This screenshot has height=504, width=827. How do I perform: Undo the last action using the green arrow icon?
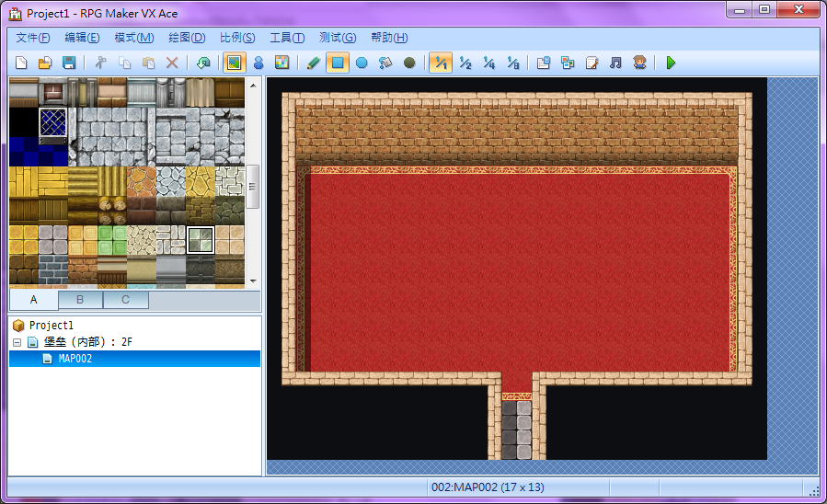203,63
